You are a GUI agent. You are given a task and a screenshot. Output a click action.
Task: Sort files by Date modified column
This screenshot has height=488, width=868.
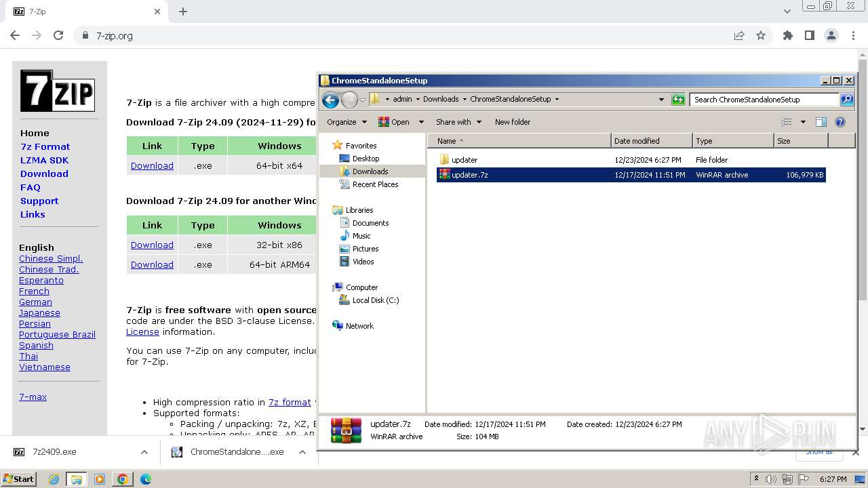coord(652,141)
